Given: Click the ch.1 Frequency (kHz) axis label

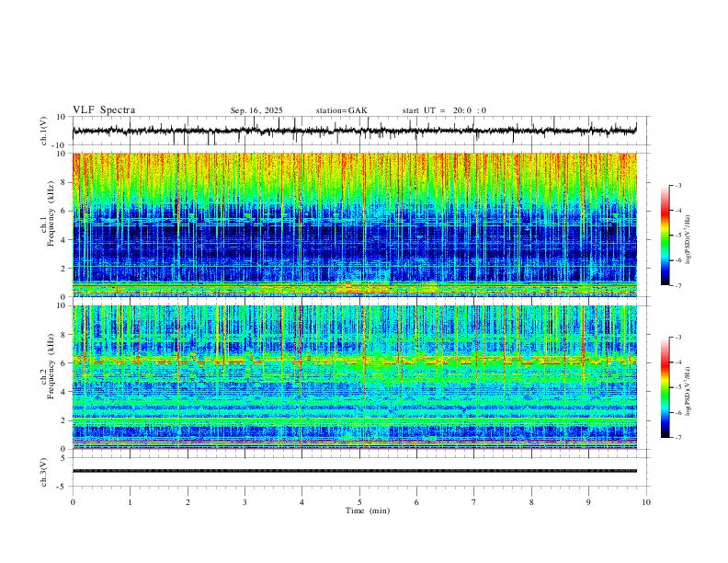Looking at the screenshot, I should tap(49, 213).
